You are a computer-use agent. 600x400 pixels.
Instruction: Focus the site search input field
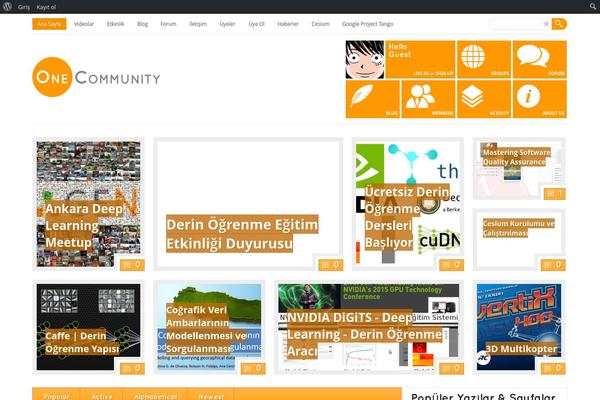point(520,24)
